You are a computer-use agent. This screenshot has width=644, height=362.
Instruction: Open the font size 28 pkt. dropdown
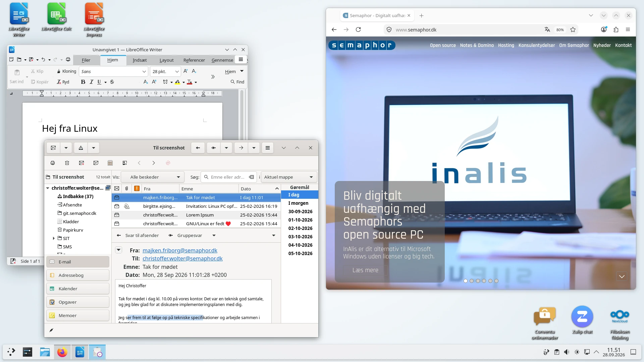pyautogui.click(x=177, y=71)
